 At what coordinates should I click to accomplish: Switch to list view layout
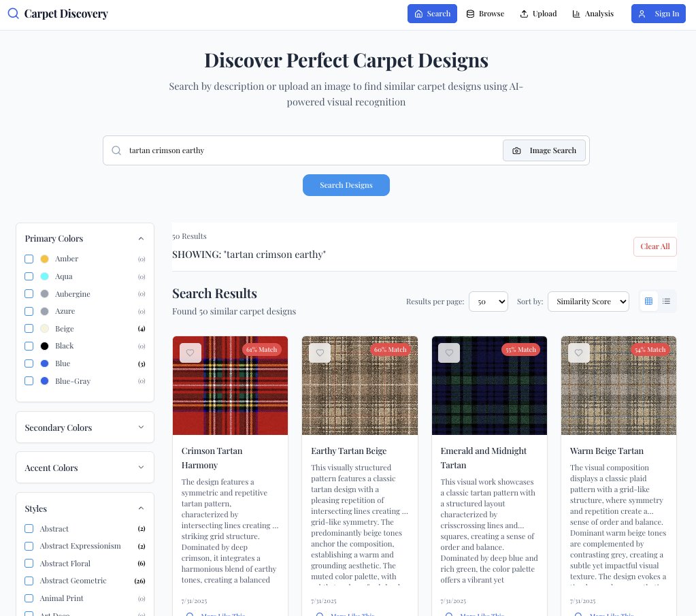666,301
